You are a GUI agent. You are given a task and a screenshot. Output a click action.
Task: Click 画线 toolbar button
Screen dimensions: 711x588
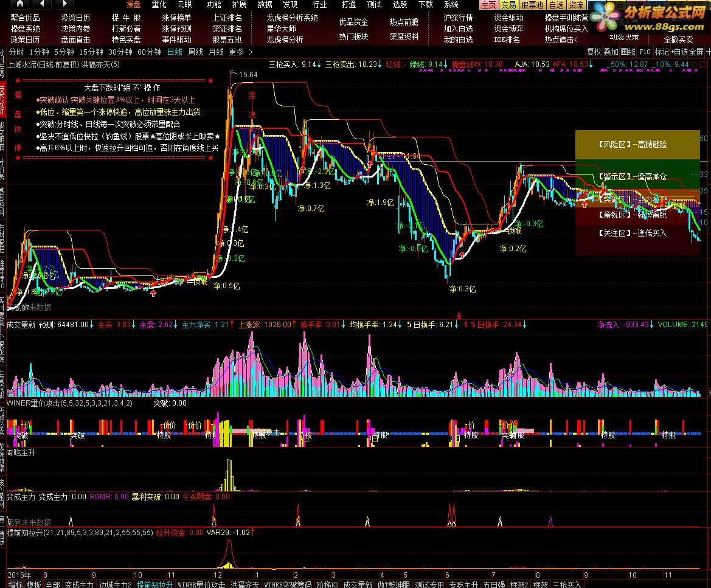(628, 52)
